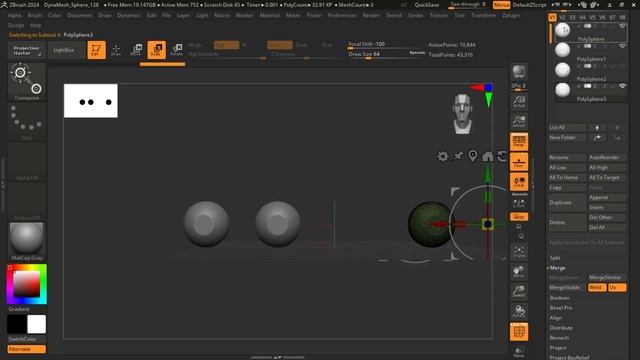The width and height of the screenshot is (640, 360).
Task: Open the Document menu
Action: pyautogui.click(x=80, y=15)
